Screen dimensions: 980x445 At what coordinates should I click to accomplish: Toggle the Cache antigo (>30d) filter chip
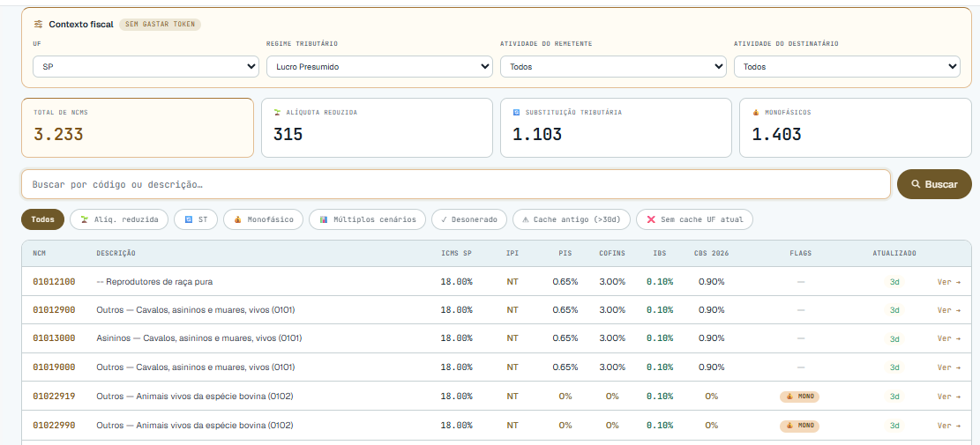(572, 219)
